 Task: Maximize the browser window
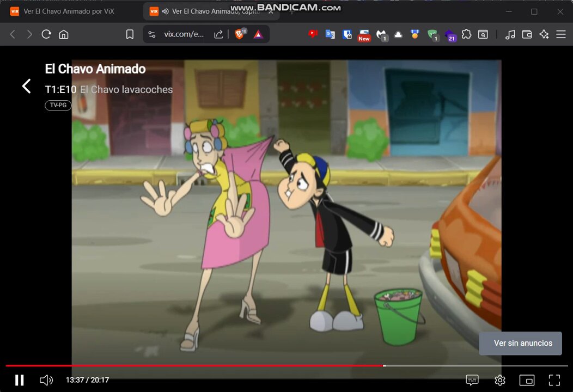point(534,11)
